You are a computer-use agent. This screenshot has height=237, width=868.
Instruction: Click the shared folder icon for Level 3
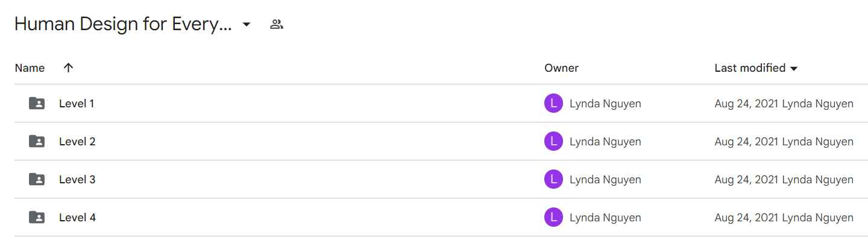pyautogui.click(x=37, y=180)
